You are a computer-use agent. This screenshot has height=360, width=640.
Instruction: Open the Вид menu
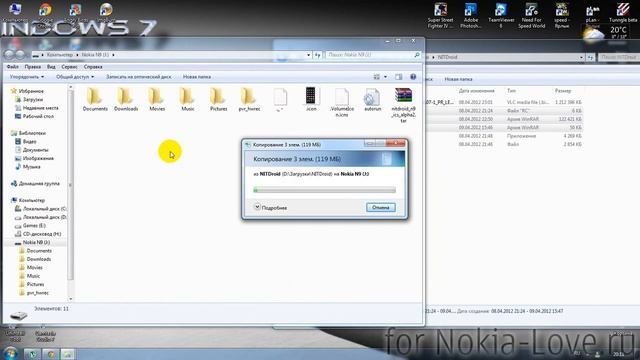click(51, 67)
